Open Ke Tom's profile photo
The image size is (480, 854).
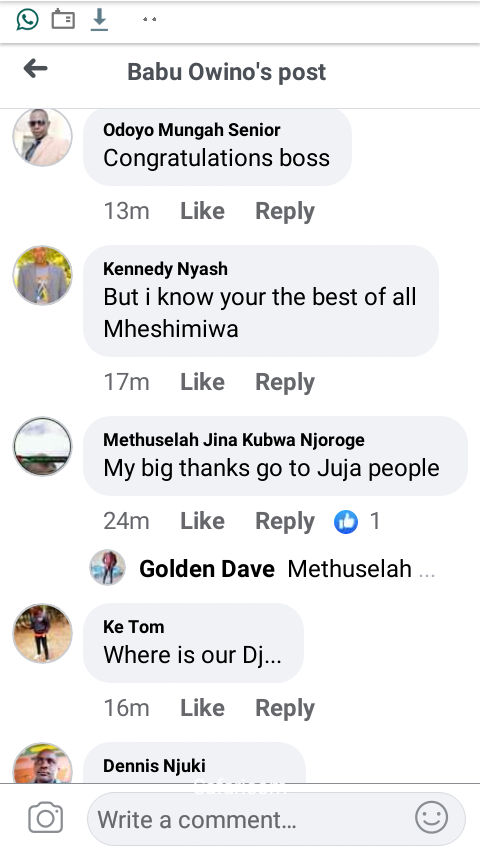pos(42,633)
